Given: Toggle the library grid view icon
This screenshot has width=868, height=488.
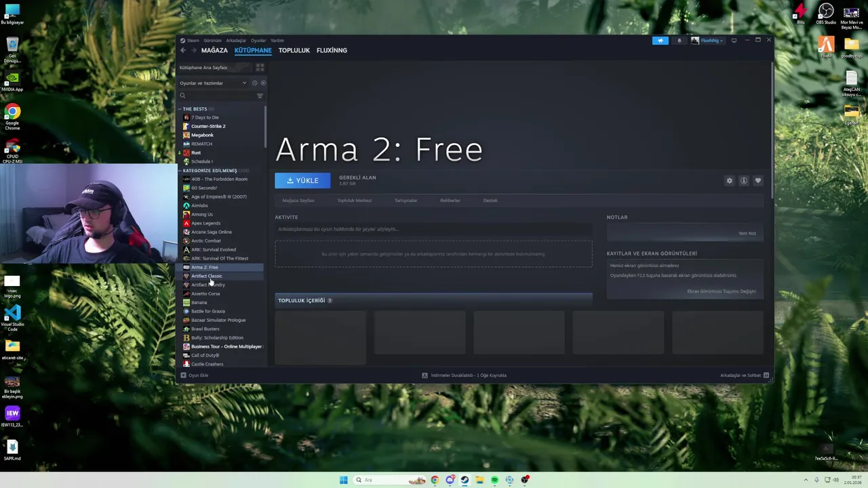Looking at the screenshot, I should pos(260,67).
